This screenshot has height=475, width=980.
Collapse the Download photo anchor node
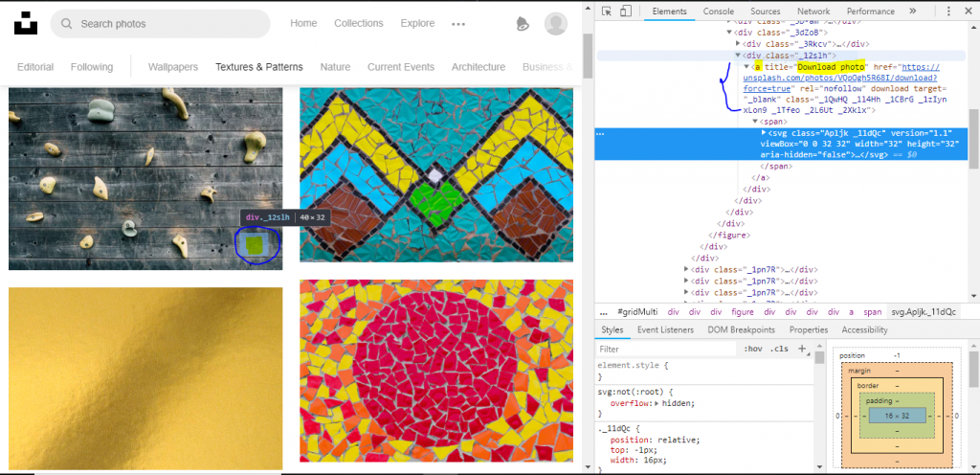click(x=746, y=67)
